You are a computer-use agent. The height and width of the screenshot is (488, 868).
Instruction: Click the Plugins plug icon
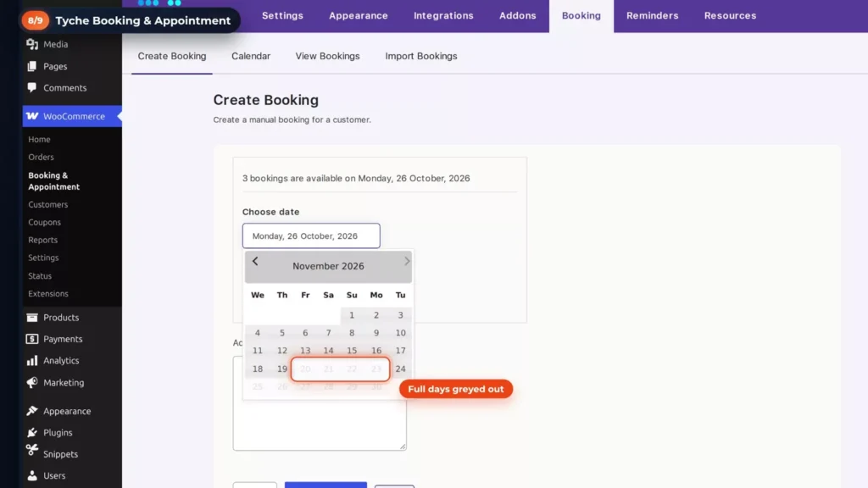pyautogui.click(x=32, y=433)
